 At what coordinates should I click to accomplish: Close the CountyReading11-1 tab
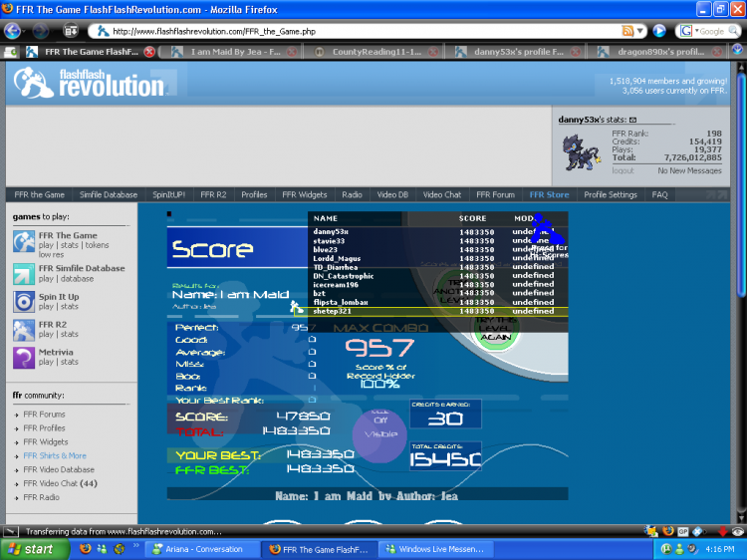(x=433, y=52)
